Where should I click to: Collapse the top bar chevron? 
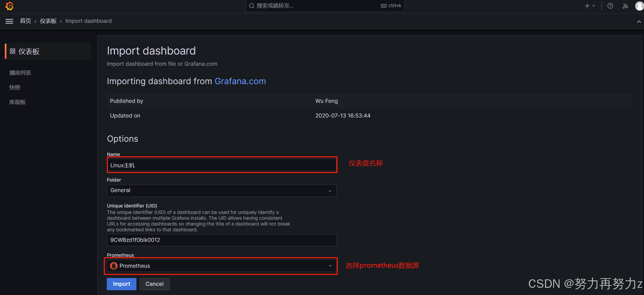click(639, 21)
